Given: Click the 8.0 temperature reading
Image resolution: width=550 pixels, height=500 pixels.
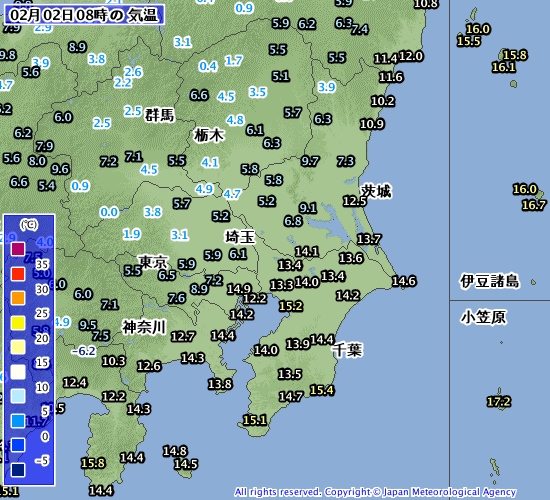Looking at the screenshot, I should point(37,161).
